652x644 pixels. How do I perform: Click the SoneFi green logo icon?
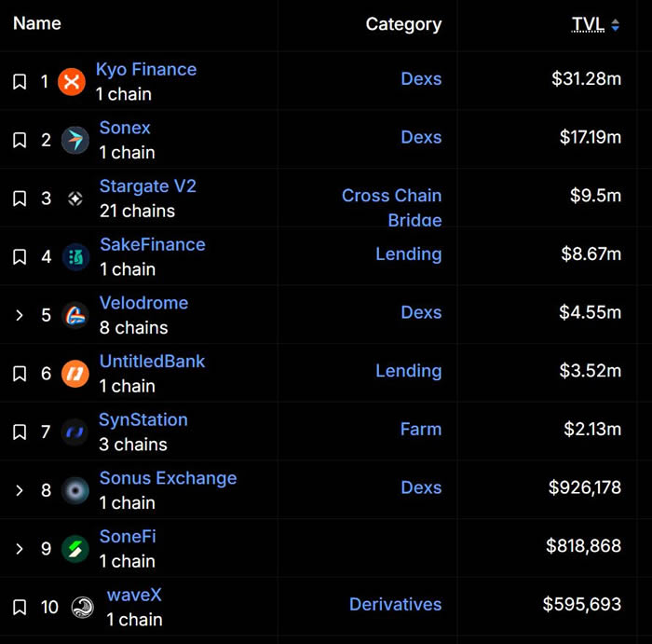(x=75, y=549)
